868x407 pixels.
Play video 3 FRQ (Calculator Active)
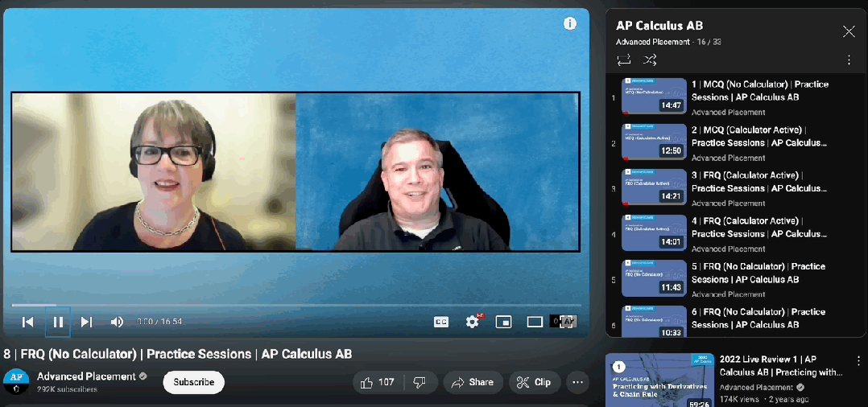[x=736, y=188]
